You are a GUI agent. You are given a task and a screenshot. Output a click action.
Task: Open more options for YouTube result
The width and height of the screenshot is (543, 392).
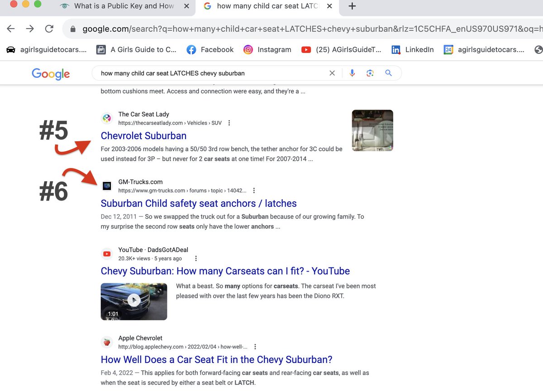click(x=196, y=258)
